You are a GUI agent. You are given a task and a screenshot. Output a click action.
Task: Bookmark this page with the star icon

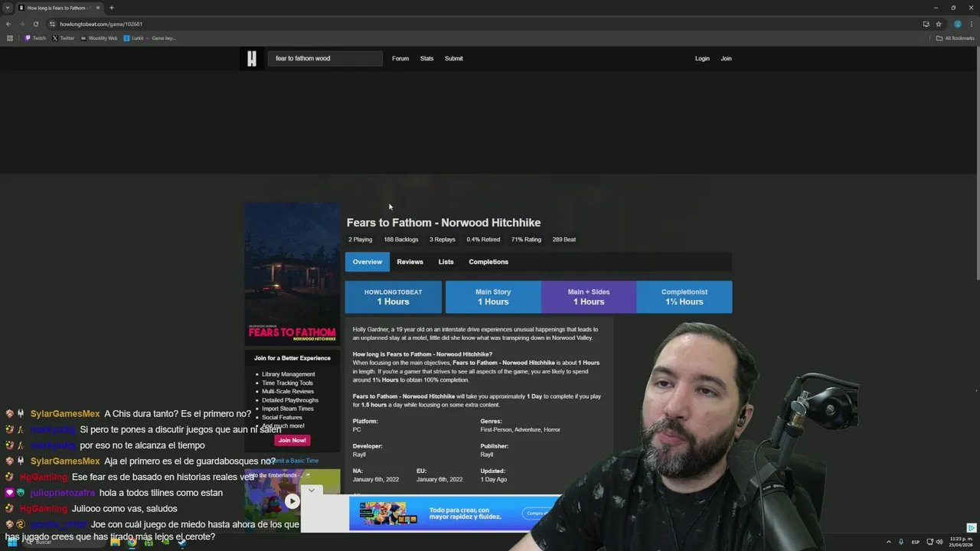coord(939,24)
